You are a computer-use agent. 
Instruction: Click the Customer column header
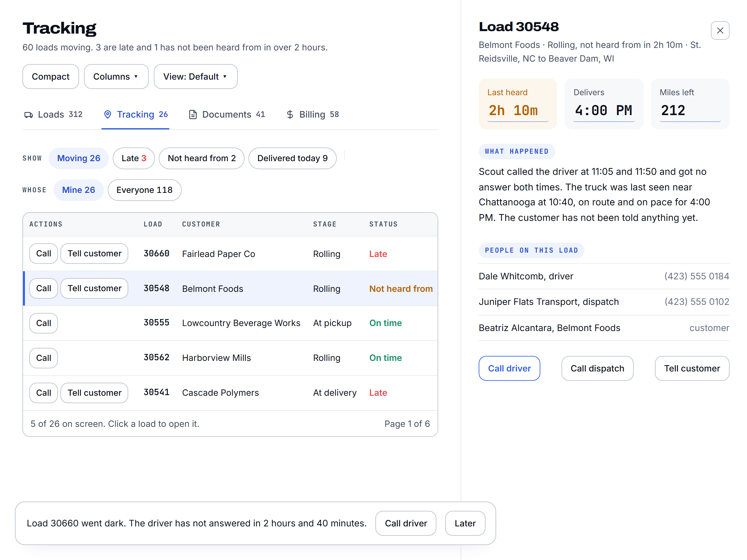coord(201,224)
